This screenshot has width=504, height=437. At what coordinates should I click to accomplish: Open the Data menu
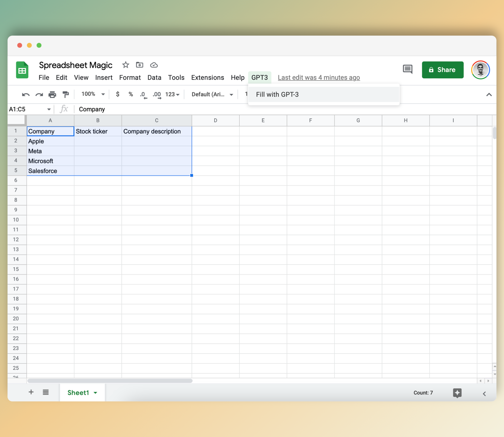point(154,77)
